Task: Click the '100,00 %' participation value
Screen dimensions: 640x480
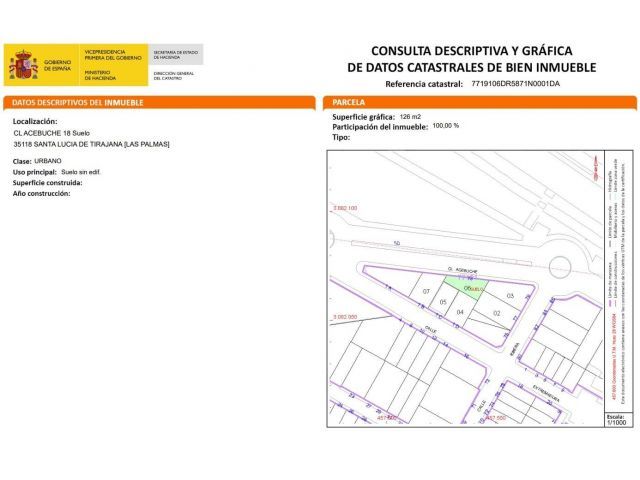Action: pyautogui.click(x=446, y=126)
